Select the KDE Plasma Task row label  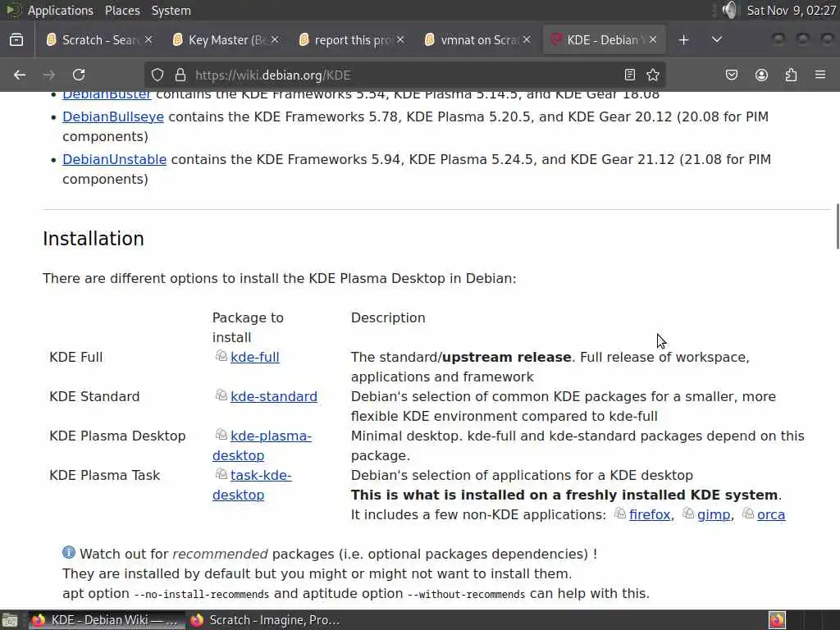104,475
